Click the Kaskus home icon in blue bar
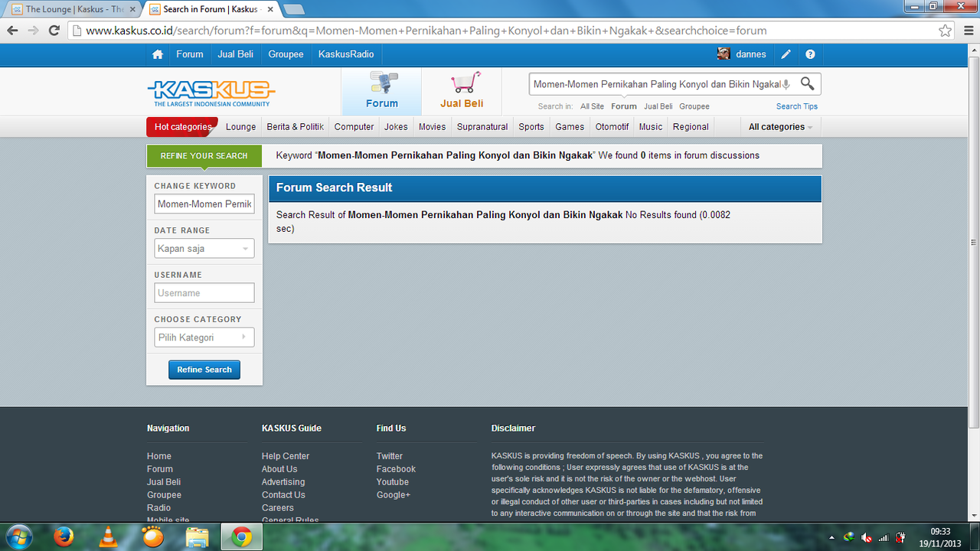The height and width of the screenshot is (551, 980). 158,54
